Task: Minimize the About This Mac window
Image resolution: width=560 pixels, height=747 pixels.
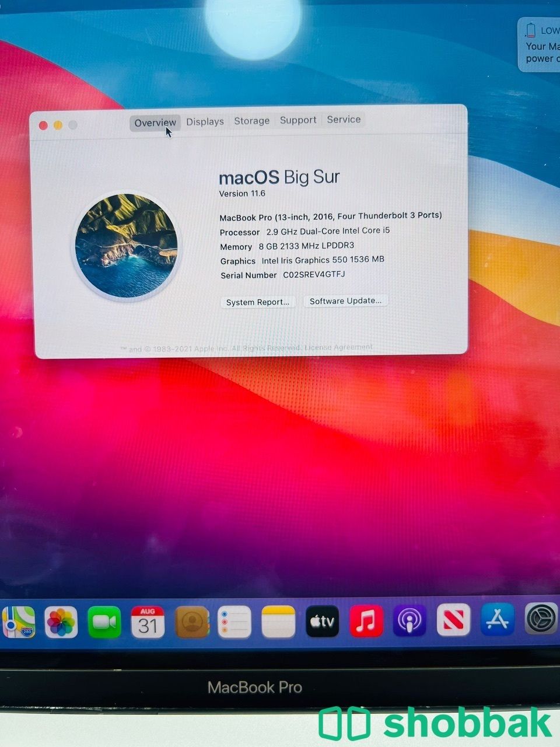Action: pyautogui.click(x=58, y=125)
